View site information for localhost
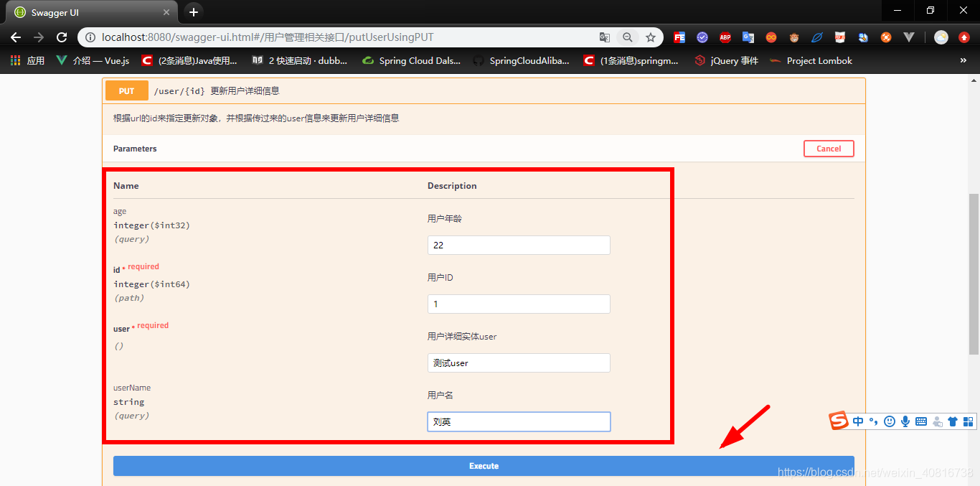980x486 pixels. (x=90, y=37)
